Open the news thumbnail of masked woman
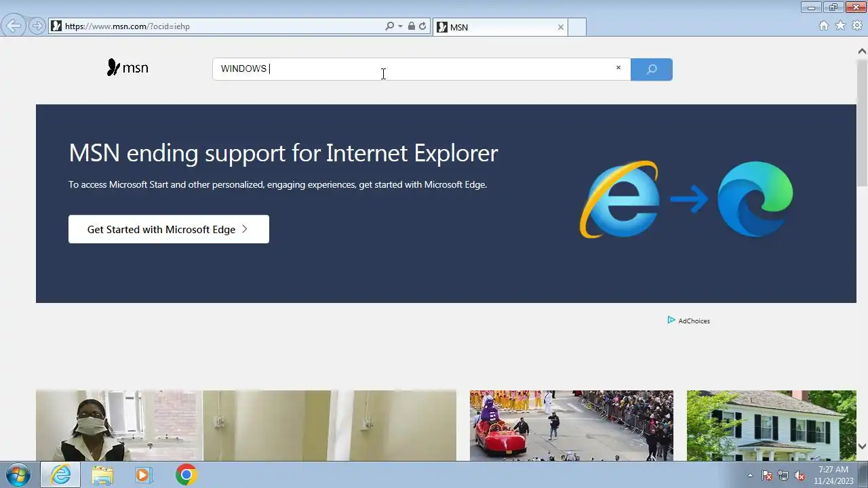The image size is (868, 488). (x=246, y=426)
